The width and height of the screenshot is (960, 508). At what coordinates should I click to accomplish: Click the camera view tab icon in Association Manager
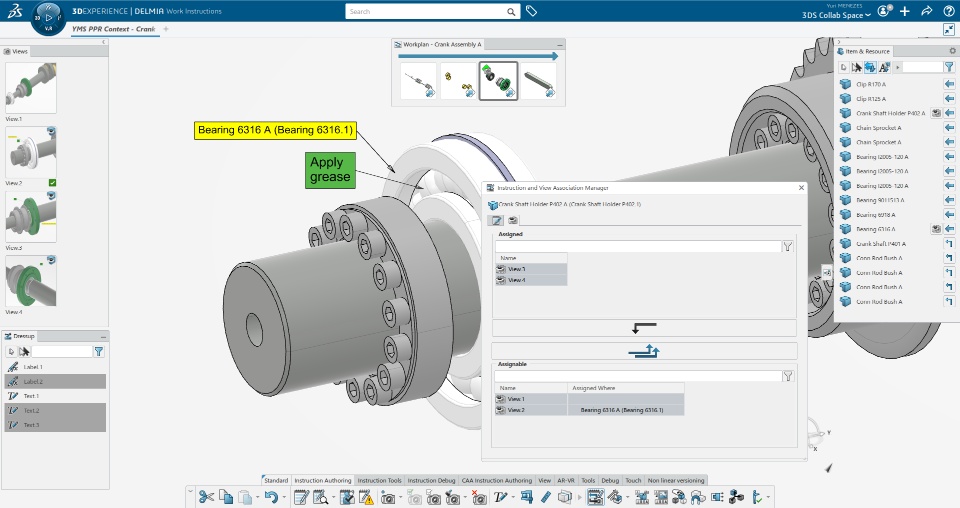[513, 220]
